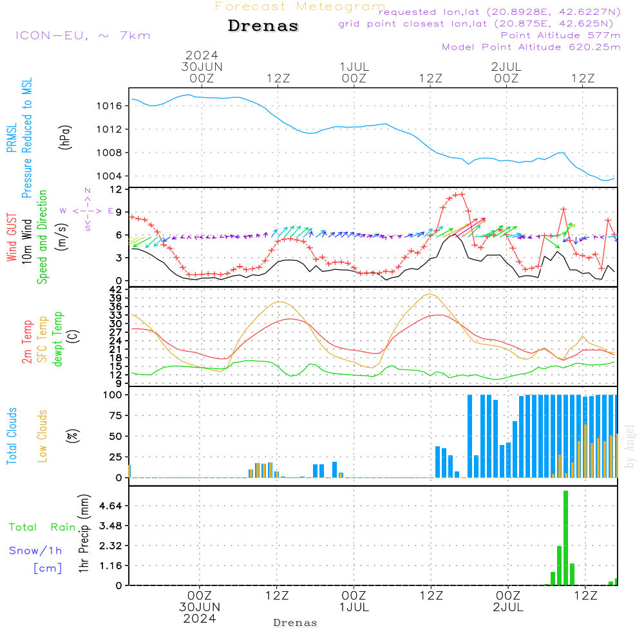This screenshot has width=644, height=644.
Task: Click the Point Altitude 577m text
Action: click(x=560, y=35)
